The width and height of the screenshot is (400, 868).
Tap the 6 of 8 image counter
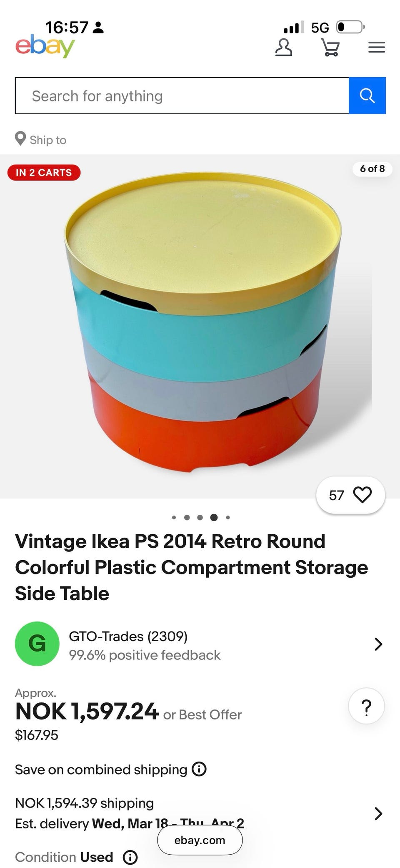(x=372, y=169)
